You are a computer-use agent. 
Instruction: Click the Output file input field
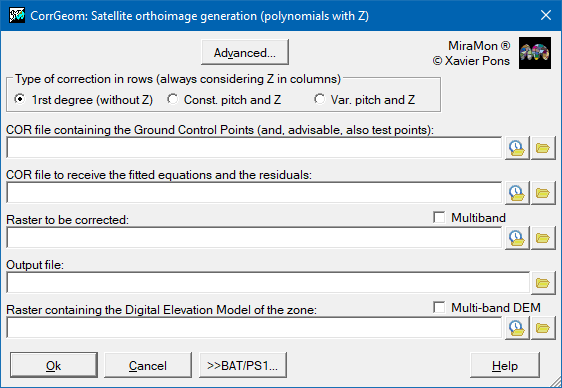[268, 283]
